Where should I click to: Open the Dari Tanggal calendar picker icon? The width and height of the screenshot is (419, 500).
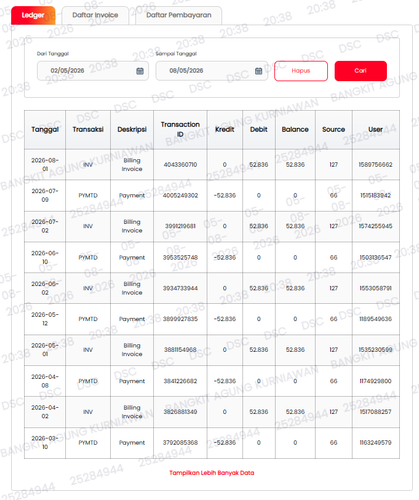(140, 71)
